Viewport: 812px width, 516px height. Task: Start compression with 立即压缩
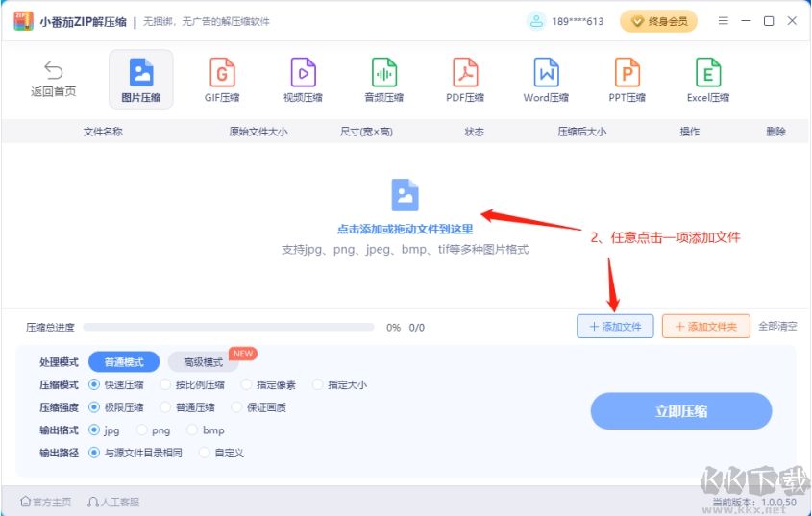pyautogui.click(x=681, y=411)
